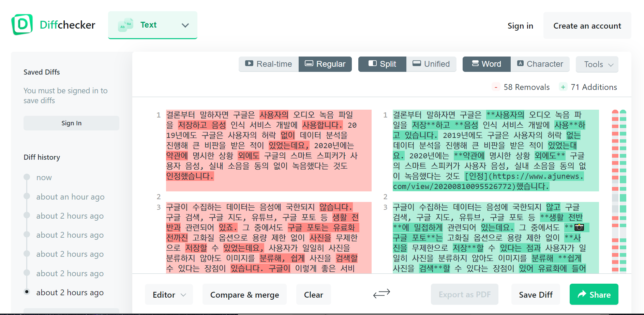Screen dimensions: 644x315
Task: Click 'Diff history' heading
Action: click(x=42, y=157)
